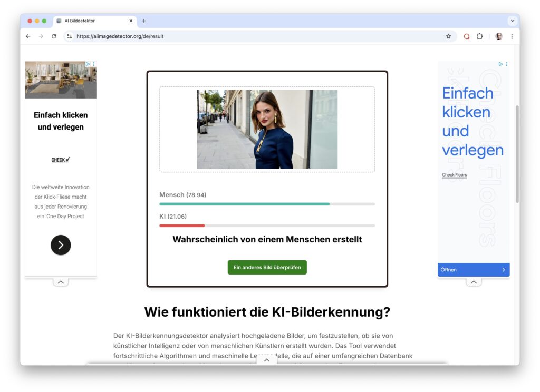Select the AI Bilddetektor tab
The height and width of the screenshot is (392, 540).
click(95, 21)
